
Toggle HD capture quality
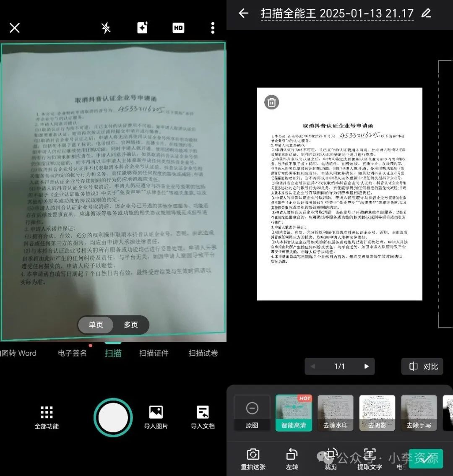click(x=178, y=28)
